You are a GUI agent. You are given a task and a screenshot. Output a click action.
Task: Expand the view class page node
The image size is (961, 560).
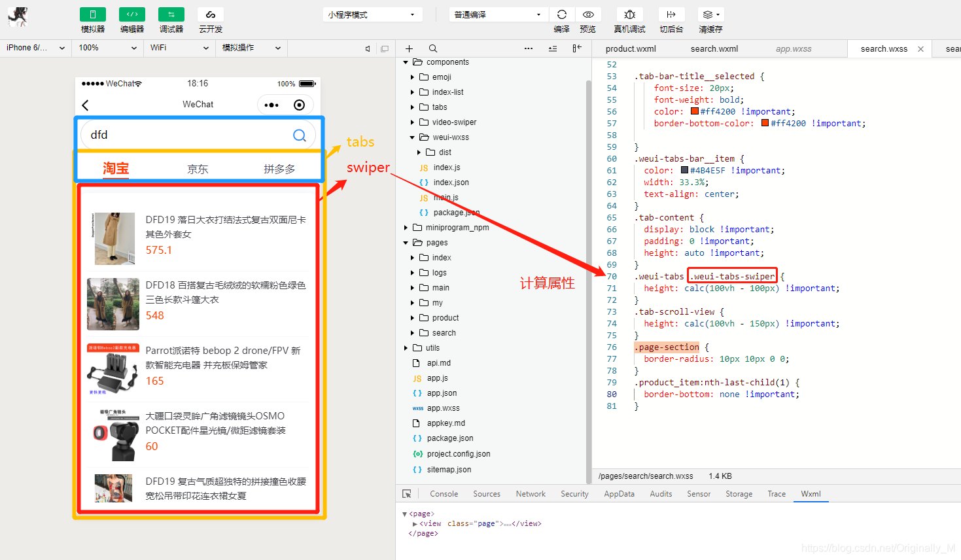[415, 524]
